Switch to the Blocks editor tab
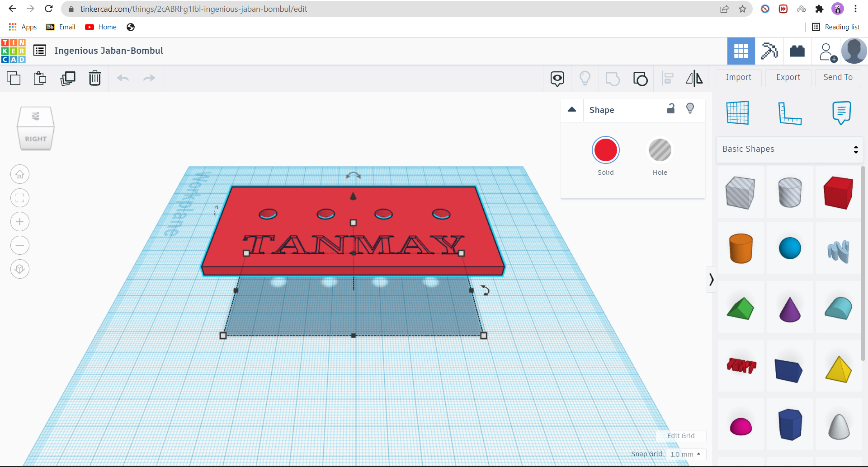The width and height of the screenshot is (868, 467). click(x=769, y=51)
